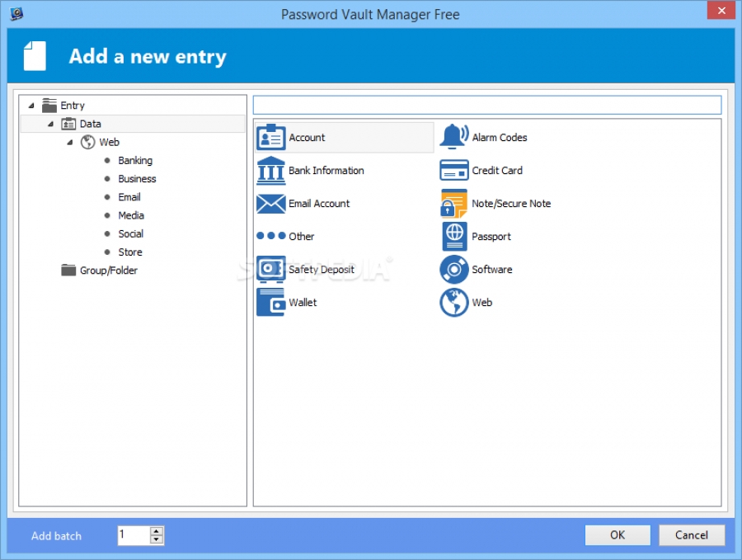The image size is (742, 560).
Task: Choose the Alarm Codes bell icon
Action: pos(453,136)
